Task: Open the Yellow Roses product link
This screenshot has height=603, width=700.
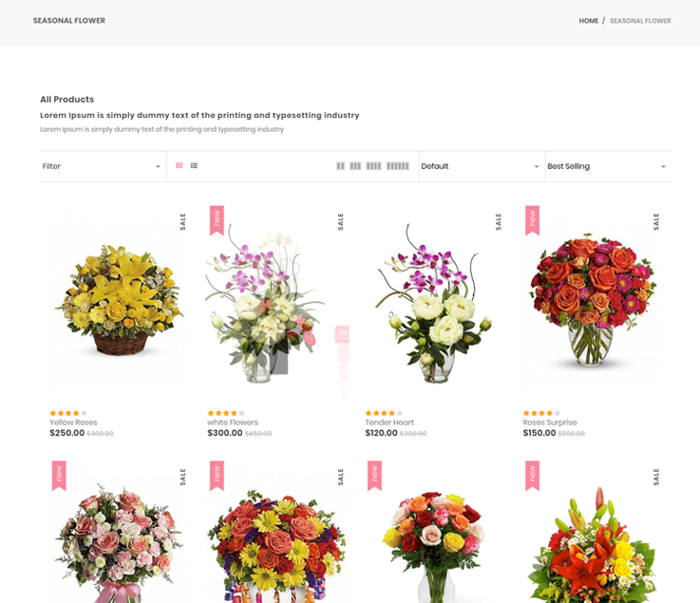Action: click(73, 423)
